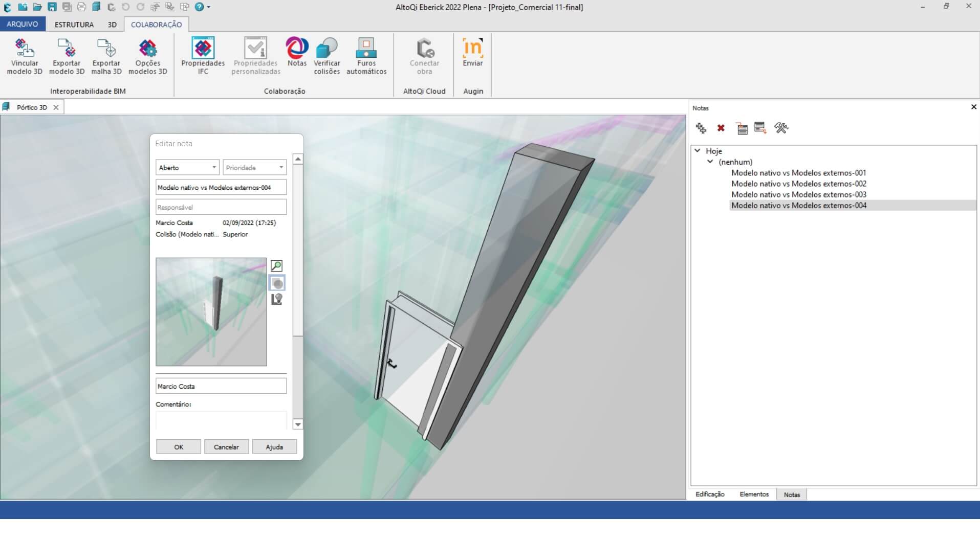Click Cancelar in Editar nota dialog
The width and height of the screenshot is (980, 540).
(x=226, y=447)
